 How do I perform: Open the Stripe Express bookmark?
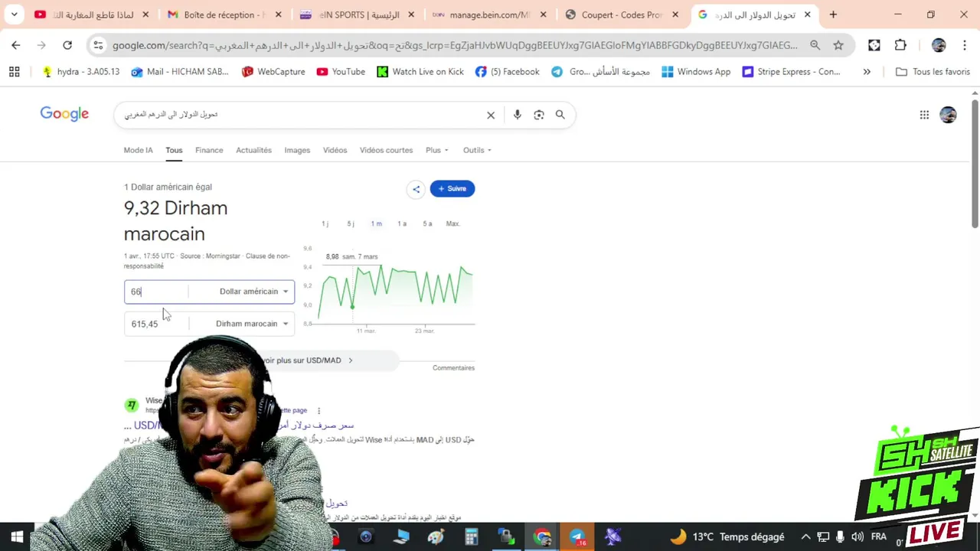point(791,72)
